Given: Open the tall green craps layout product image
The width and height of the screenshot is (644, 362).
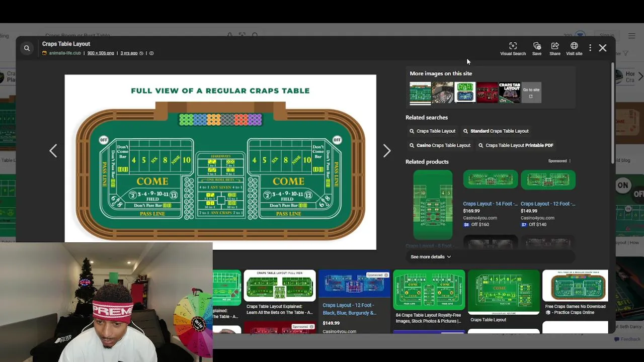Looking at the screenshot, I should (433, 205).
